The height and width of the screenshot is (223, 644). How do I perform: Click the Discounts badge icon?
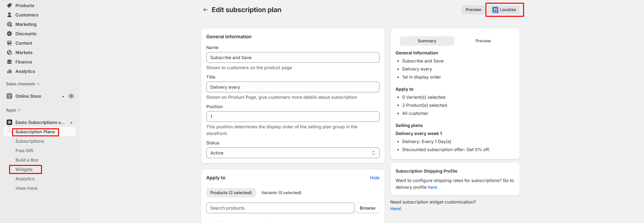tap(9, 34)
